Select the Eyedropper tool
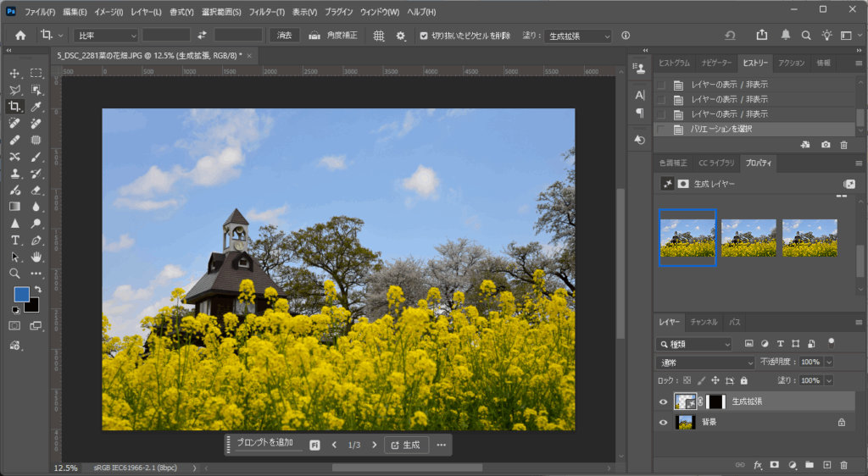The width and height of the screenshot is (868, 476). 36,107
